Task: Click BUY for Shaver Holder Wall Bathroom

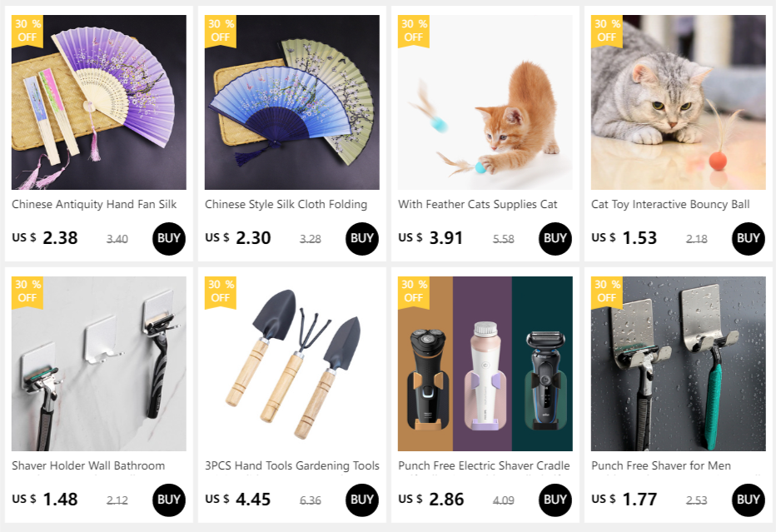Action: (169, 500)
